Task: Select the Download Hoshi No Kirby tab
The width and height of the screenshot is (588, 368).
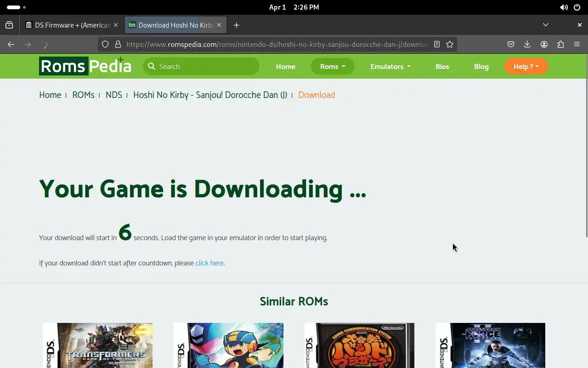Action: click(175, 25)
